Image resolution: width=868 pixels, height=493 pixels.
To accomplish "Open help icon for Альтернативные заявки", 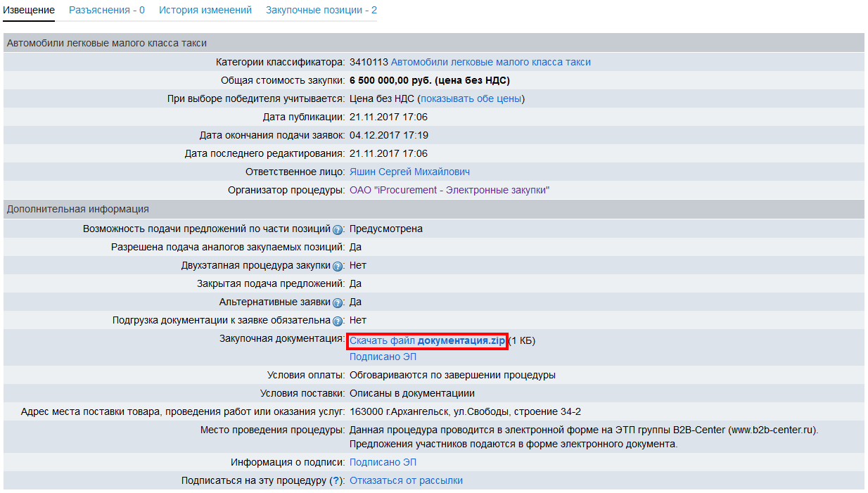I will [x=338, y=302].
